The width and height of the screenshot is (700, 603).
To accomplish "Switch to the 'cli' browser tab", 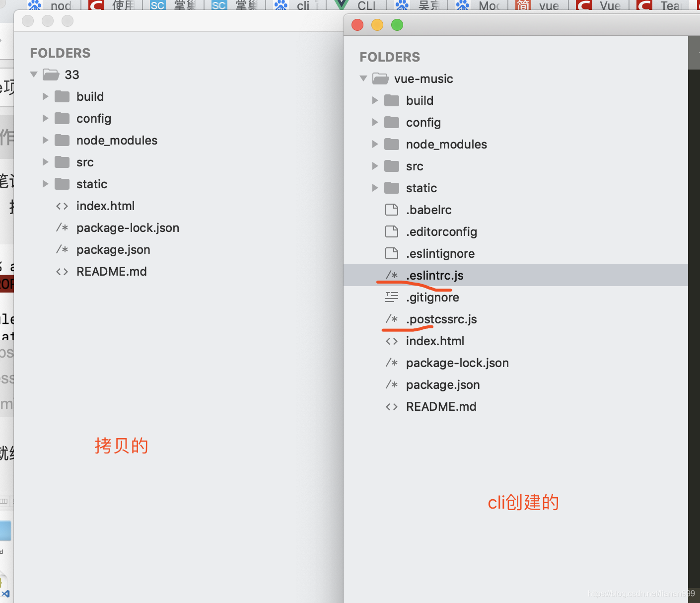I will (x=297, y=5).
